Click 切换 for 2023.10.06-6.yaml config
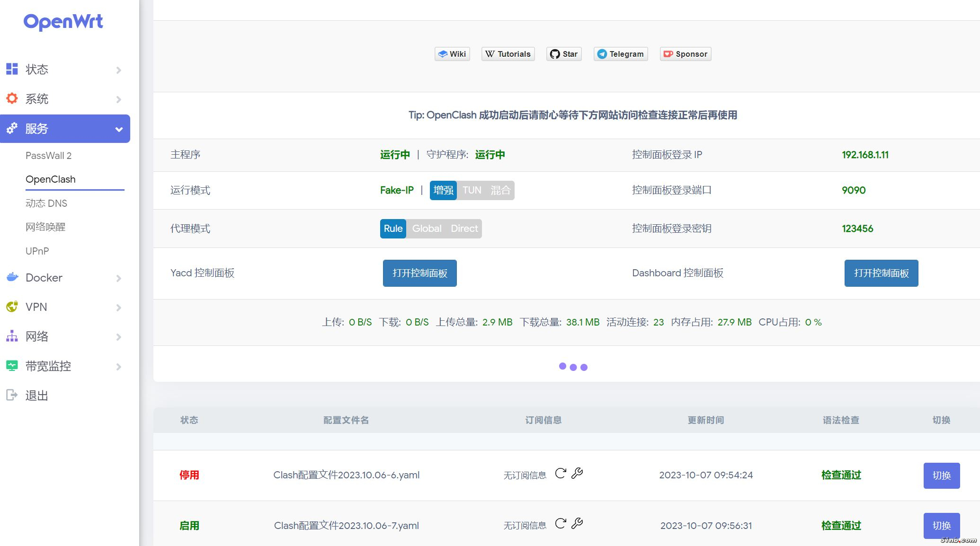The height and width of the screenshot is (546, 980). click(941, 476)
